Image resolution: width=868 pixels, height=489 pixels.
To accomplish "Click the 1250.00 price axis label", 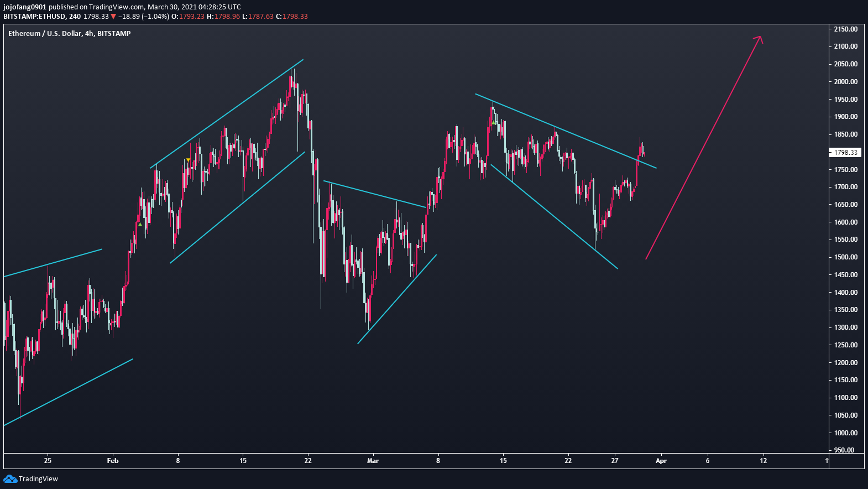I will [x=846, y=345].
